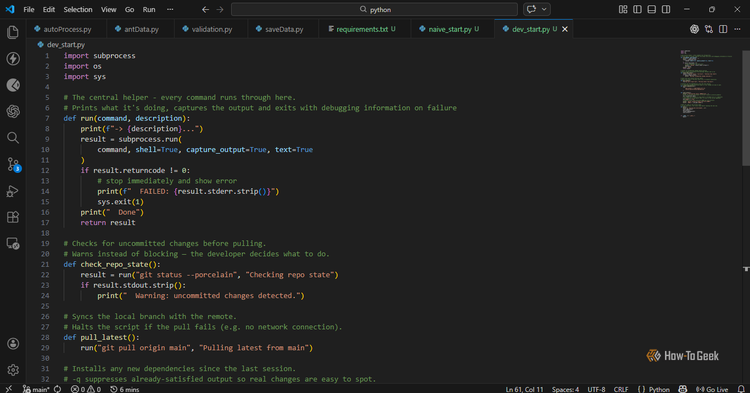Viewport: 750px width, 393px height.
Task: Open More Actions ellipsis in editor toolbar
Action: [x=737, y=29]
